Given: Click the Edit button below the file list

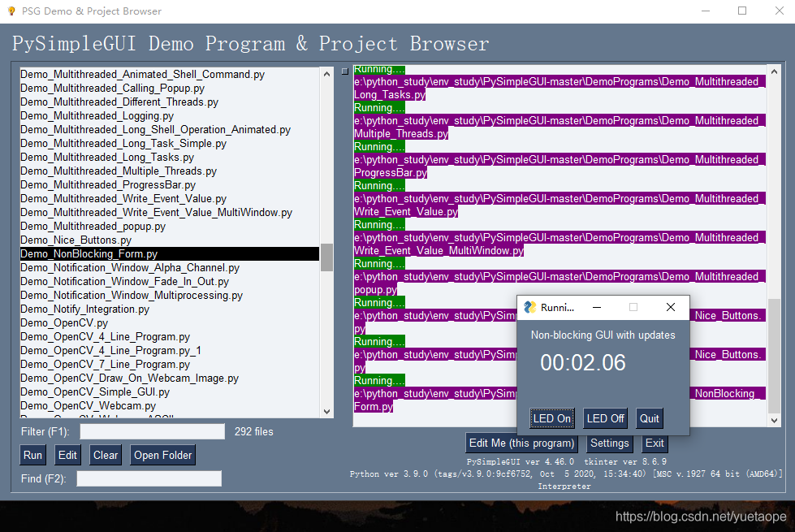Looking at the screenshot, I should point(67,455).
